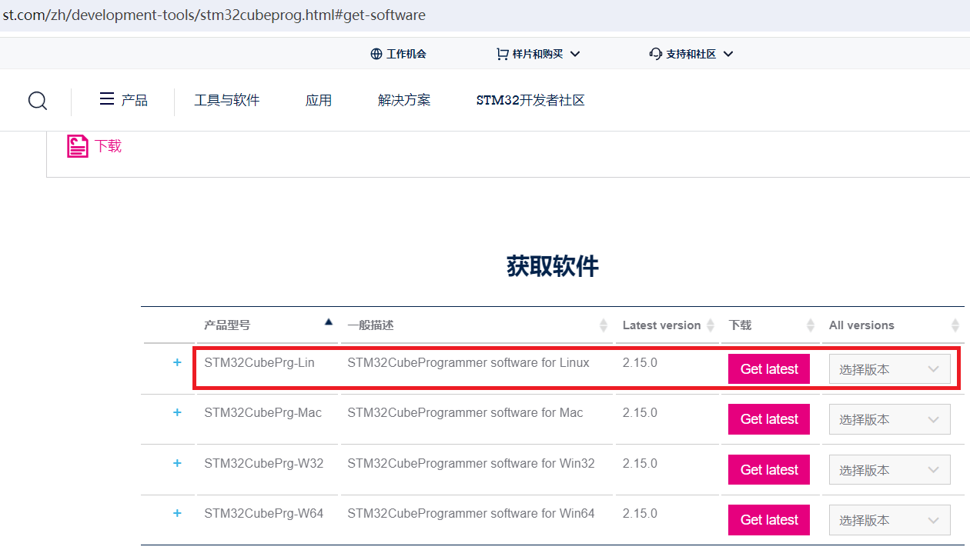This screenshot has height=560, width=970.
Task: Click version 2.15.0 in Win64 row
Action: pos(640,513)
